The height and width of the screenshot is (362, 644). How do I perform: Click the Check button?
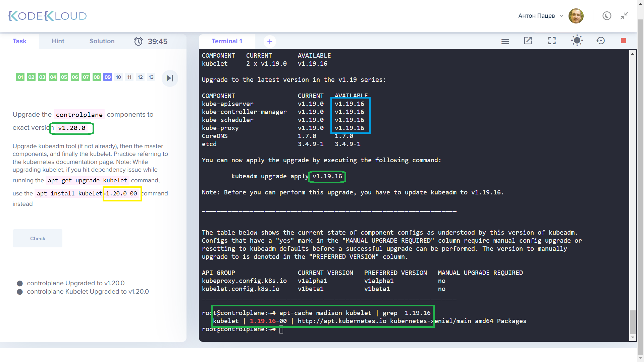(38, 238)
